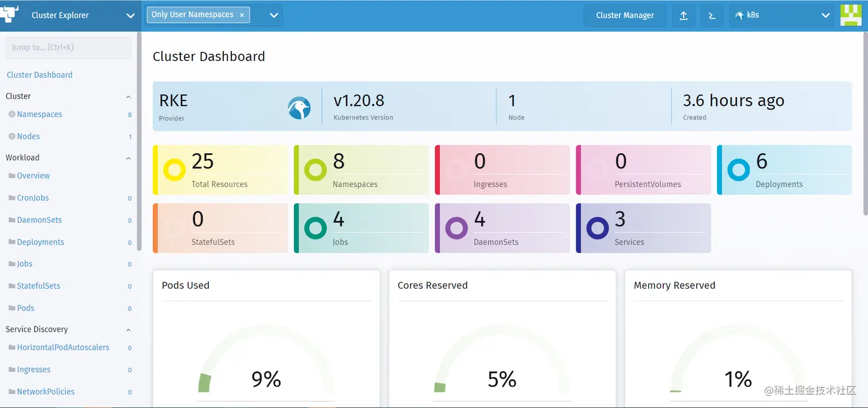868x408 pixels.
Task: Click folder icon beside HorizontalPodAutoscalers
Action: pyautogui.click(x=11, y=347)
